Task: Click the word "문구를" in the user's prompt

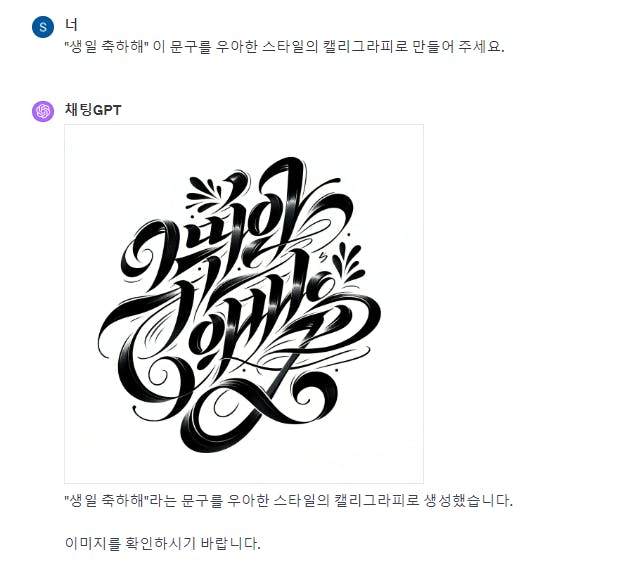Action: pyautogui.click(x=190, y=47)
